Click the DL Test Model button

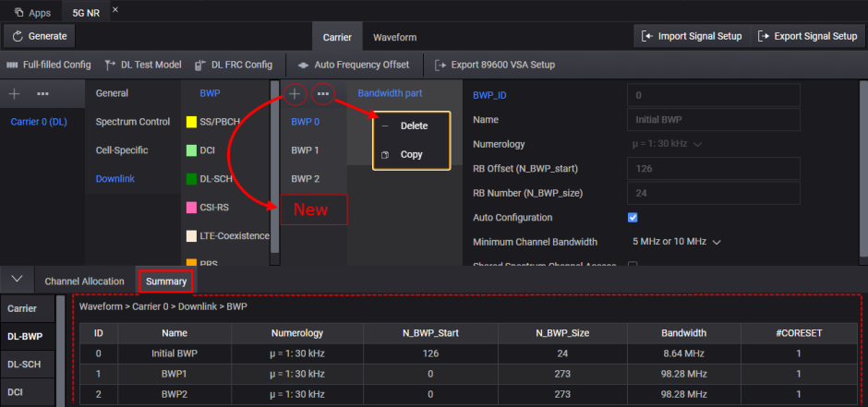click(143, 66)
